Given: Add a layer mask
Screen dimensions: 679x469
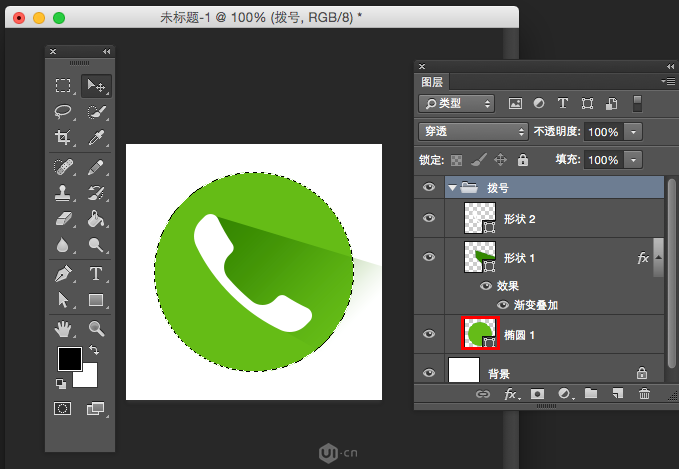Looking at the screenshot, I should (537, 394).
